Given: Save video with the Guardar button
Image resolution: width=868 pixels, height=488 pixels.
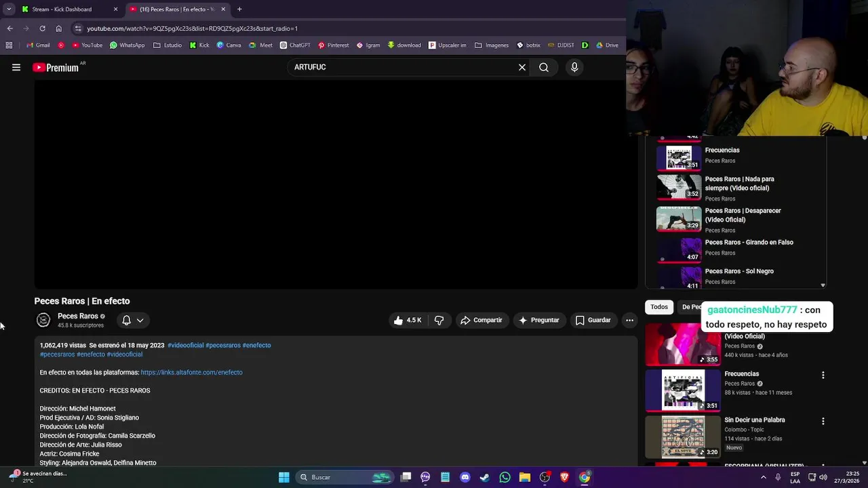Looking at the screenshot, I should tap(593, 320).
